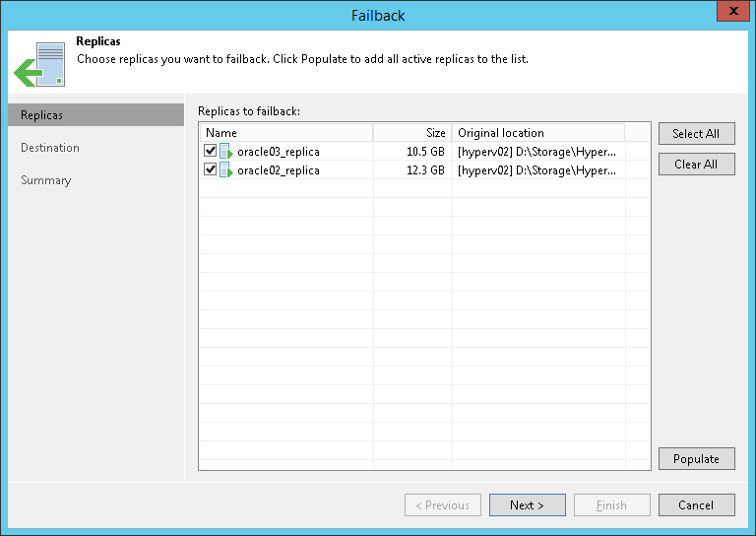Image resolution: width=756 pixels, height=536 pixels.
Task: Jump to the Summary step
Action: click(x=46, y=180)
